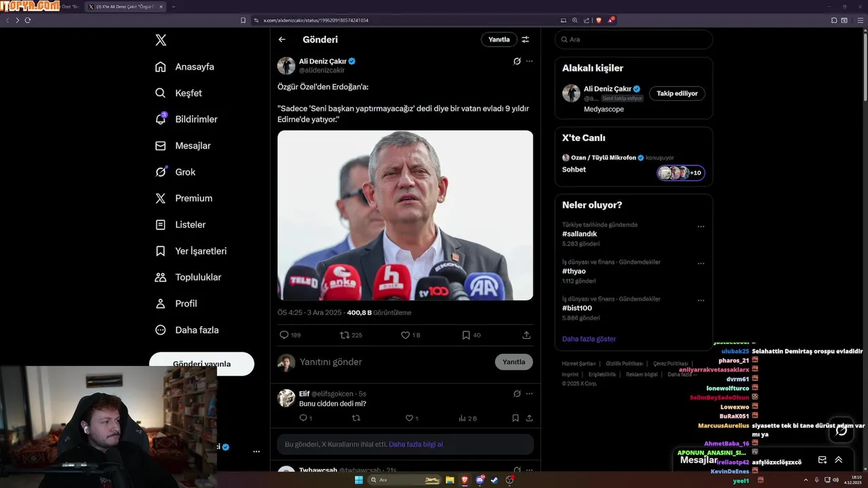The image size is (868, 488).
Task: Open the Özgür Özel photo
Action: (x=405, y=216)
